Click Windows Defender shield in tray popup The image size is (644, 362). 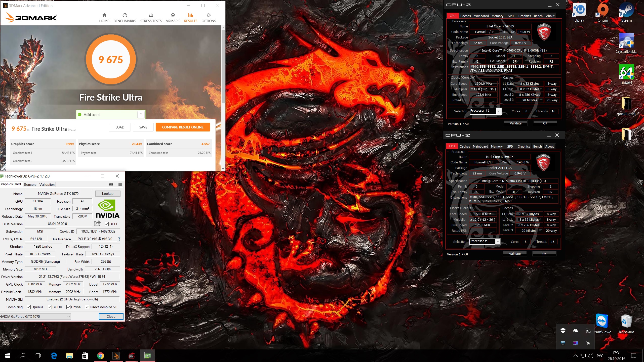pyautogui.click(x=563, y=331)
